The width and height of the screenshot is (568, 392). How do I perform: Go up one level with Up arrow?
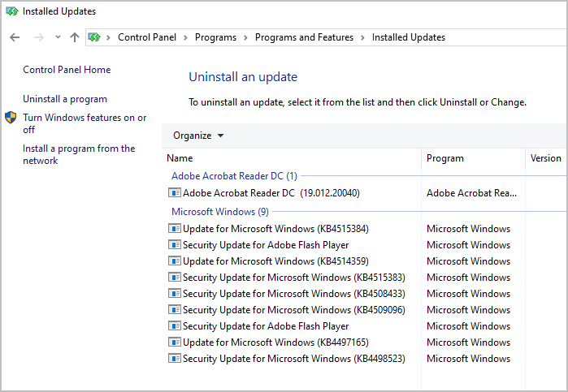click(75, 37)
